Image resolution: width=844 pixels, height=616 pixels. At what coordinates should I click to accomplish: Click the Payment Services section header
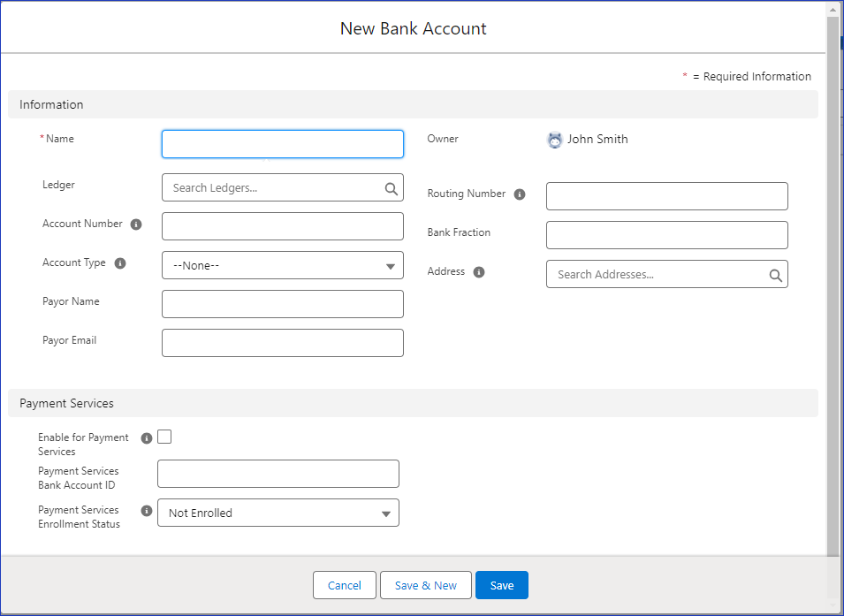coord(413,403)
